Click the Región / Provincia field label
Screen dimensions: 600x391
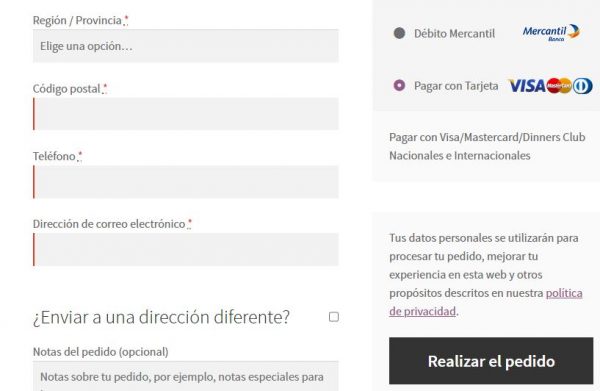77,20
